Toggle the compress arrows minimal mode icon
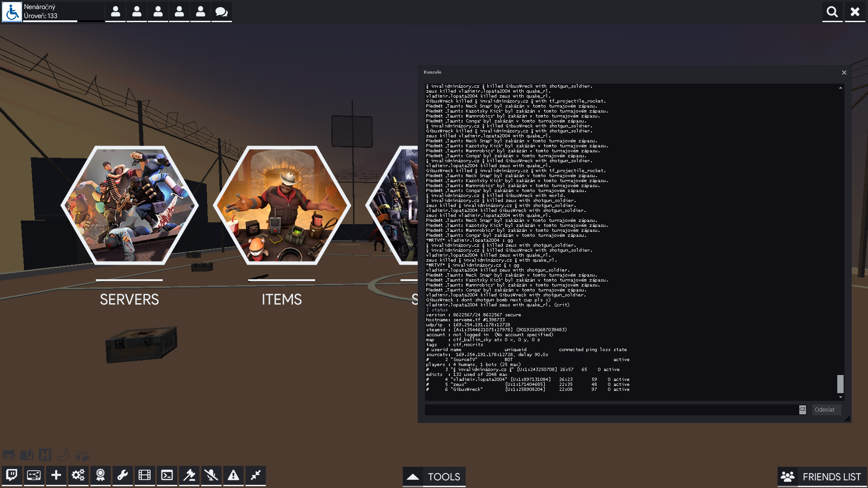The height and width of the screenshot is (488, 868). (x=255, y=475)
